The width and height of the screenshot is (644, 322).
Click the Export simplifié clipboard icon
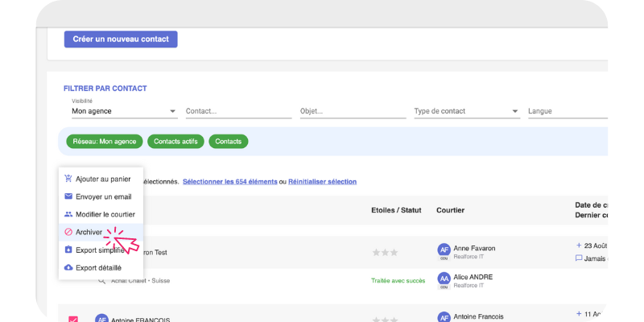click(68, 250)
